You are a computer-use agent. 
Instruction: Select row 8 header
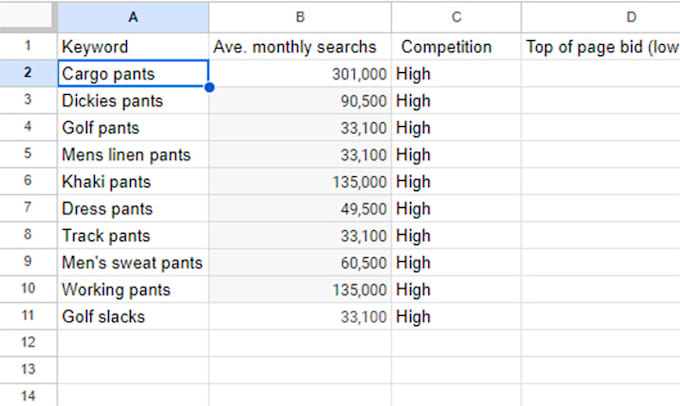(28, 235)
